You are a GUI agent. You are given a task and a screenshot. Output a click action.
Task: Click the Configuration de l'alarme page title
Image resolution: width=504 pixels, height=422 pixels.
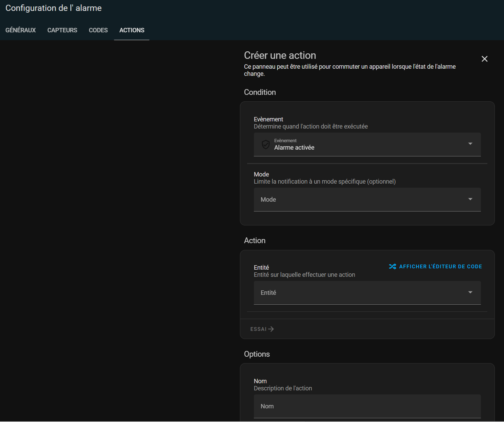54,8
